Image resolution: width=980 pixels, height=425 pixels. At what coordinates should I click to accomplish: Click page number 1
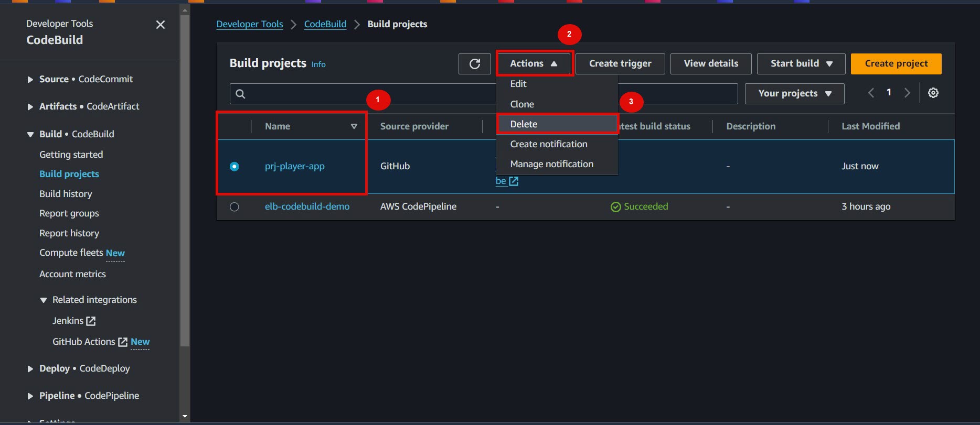coord(889,92)
